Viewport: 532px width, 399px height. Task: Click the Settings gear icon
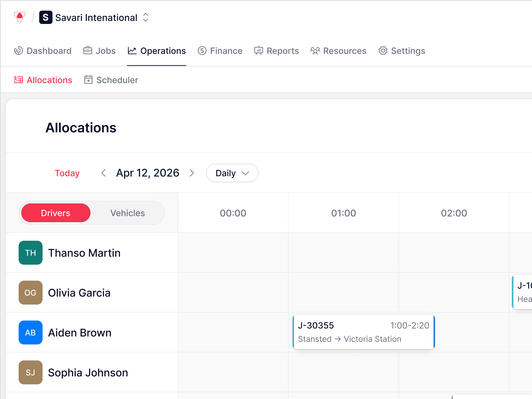383,51
